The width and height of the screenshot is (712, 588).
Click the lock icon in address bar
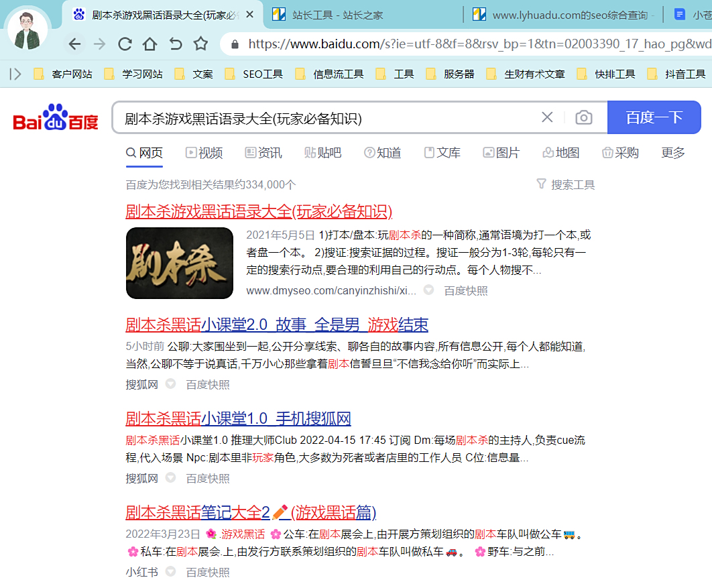point(235,44)
